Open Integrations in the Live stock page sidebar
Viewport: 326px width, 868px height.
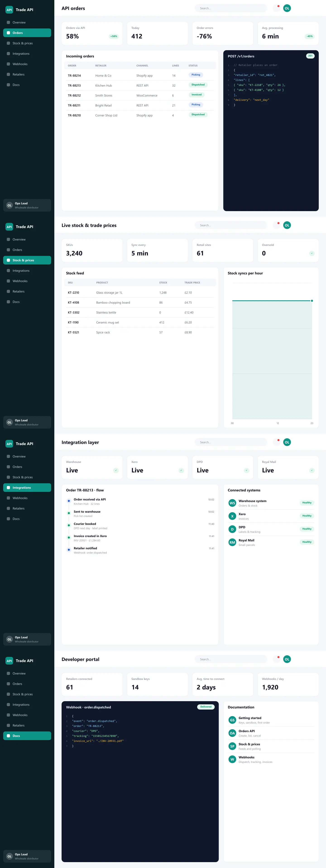27,271
